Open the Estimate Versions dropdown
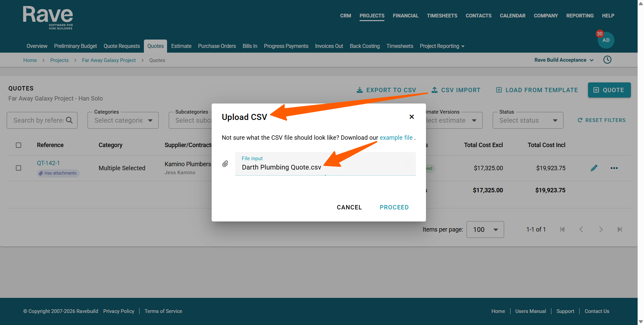This screenshot has height=325, width=644. tap(454, 120)
